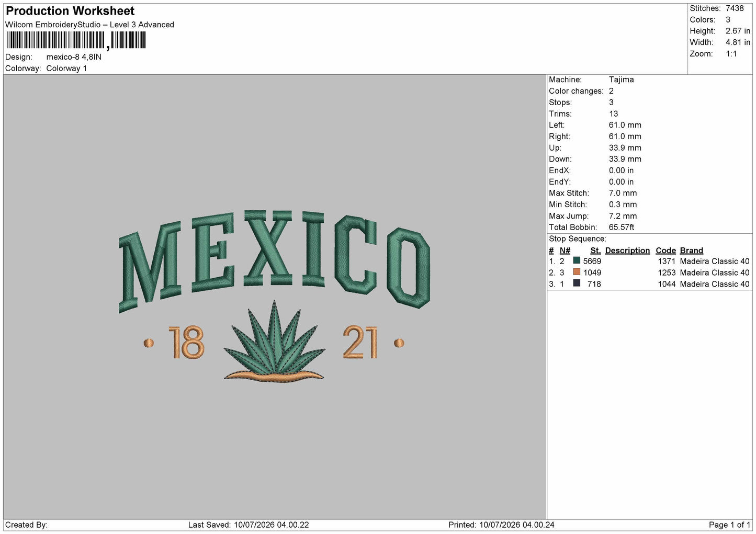The width and height of the screenshot is (756, 534).
Task: Click the stitch count value 7438
Action: [x=735, y=8]
